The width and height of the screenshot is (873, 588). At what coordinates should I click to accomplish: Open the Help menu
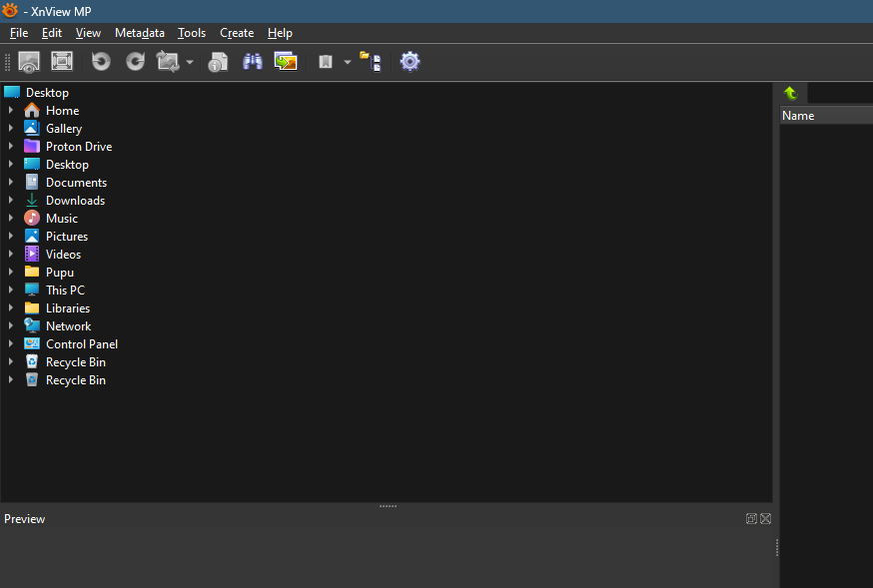point(280,33)
